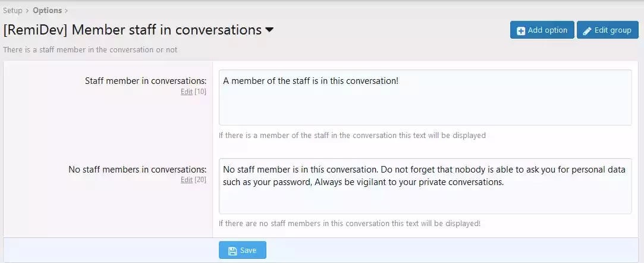Edit the Staff member in conversations option
644x263 pixels.
coord(187,92)
